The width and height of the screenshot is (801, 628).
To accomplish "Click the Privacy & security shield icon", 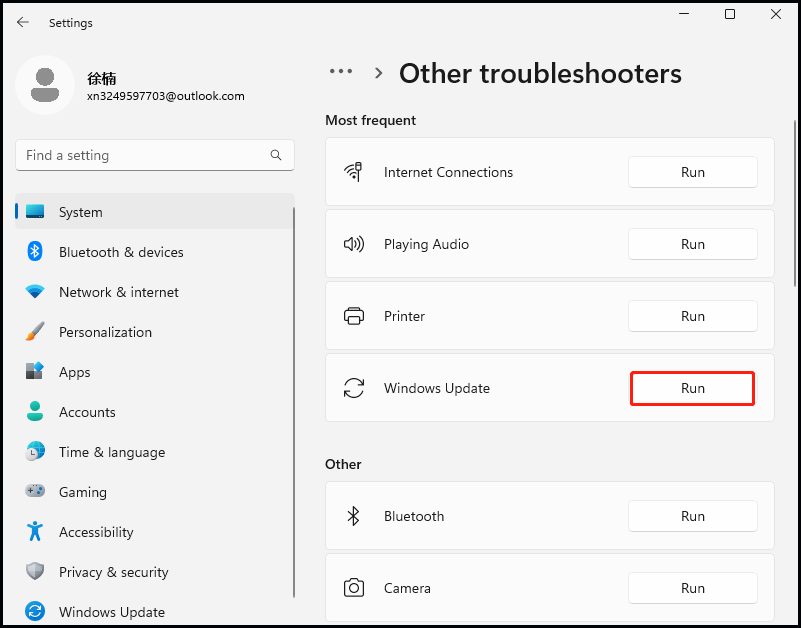I will (35, 571).
